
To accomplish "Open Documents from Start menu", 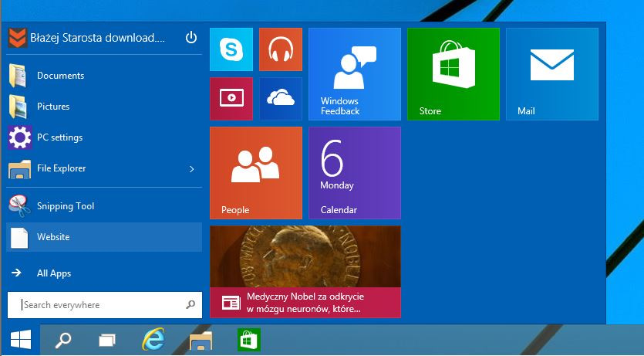I will click(60, 76).
